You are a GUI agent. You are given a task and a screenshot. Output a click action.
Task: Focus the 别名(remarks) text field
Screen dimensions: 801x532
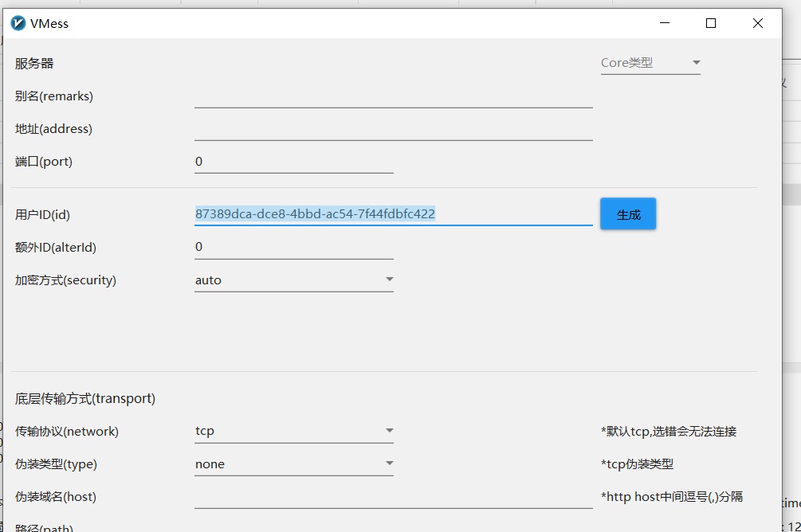pyautogui.click(x=393, y=97)
